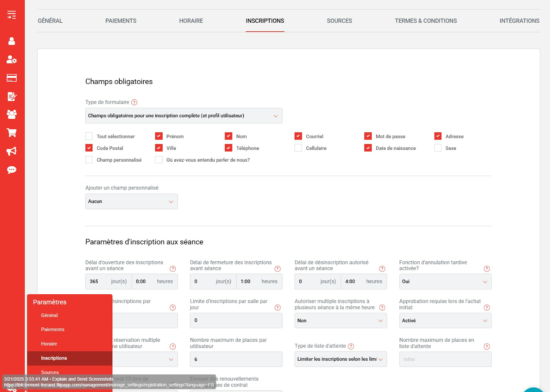Open the megaphone marketing sidebar icon
550x392 pixels.
click(x=12, y=151)
